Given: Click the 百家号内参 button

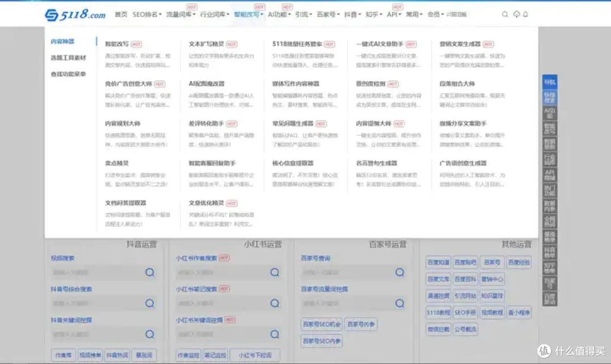Looking at the screenshot, I should (x=361, y=324).
